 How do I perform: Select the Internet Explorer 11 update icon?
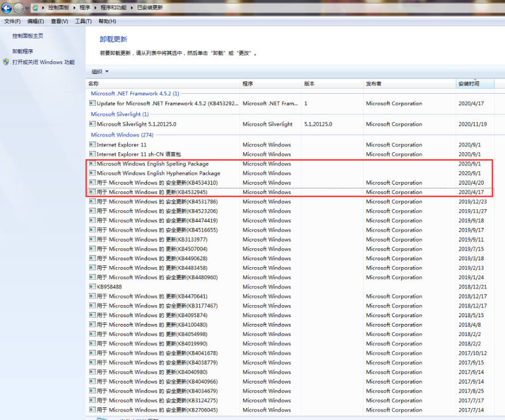pyautogui.click(x=93, y=145)
